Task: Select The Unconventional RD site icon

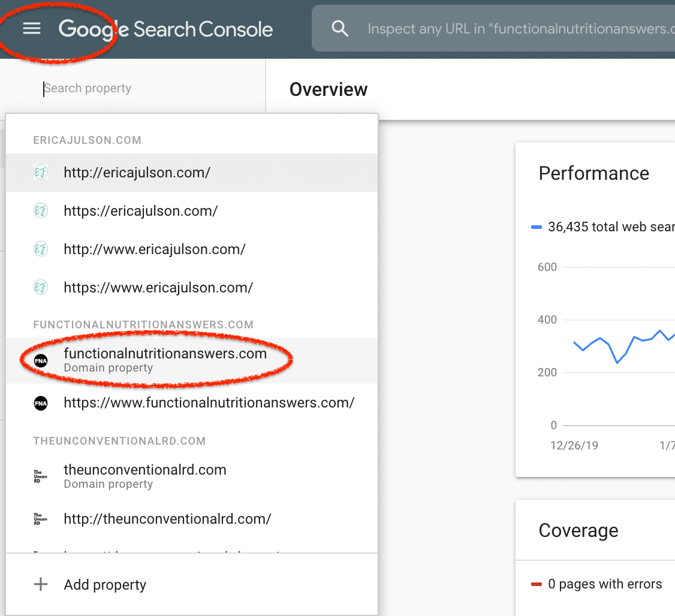Action: point(40,476)
